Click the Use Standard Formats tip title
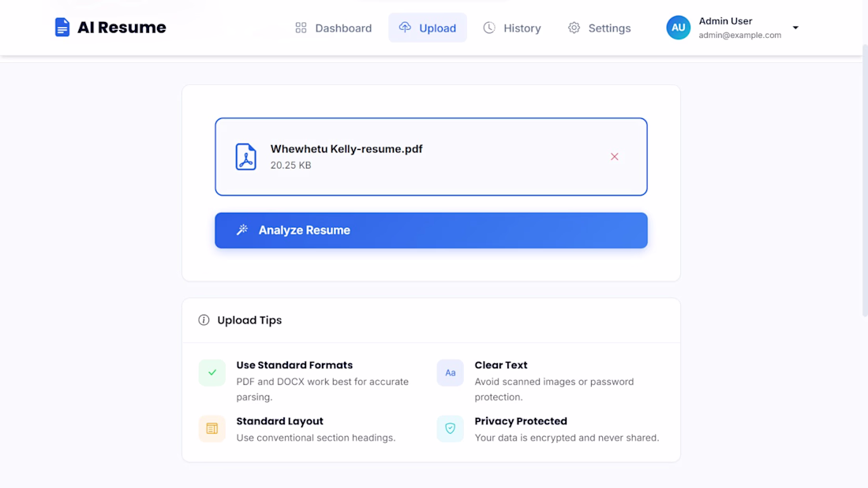The width and height of the screenshot is (868, 488). (x=294, y=365)
